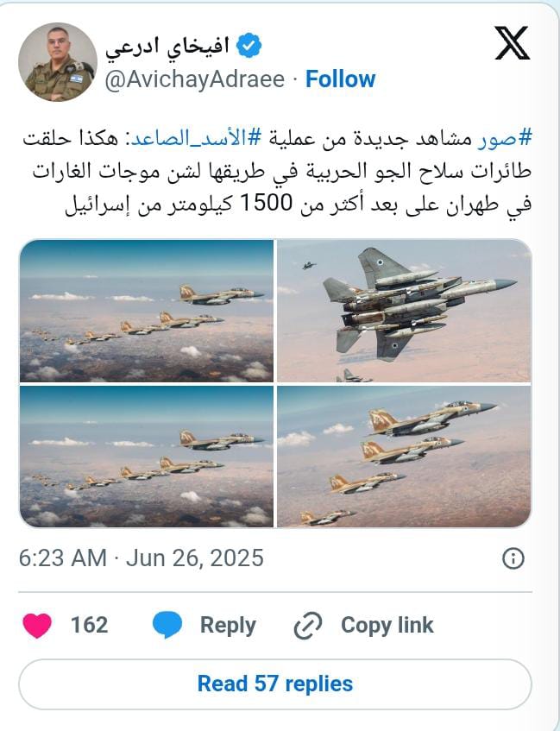Screen dimensions: 560x731
Task: Open the 6:23 AM Jun 26, 2025 timestamp
Action: click(142, 558)
